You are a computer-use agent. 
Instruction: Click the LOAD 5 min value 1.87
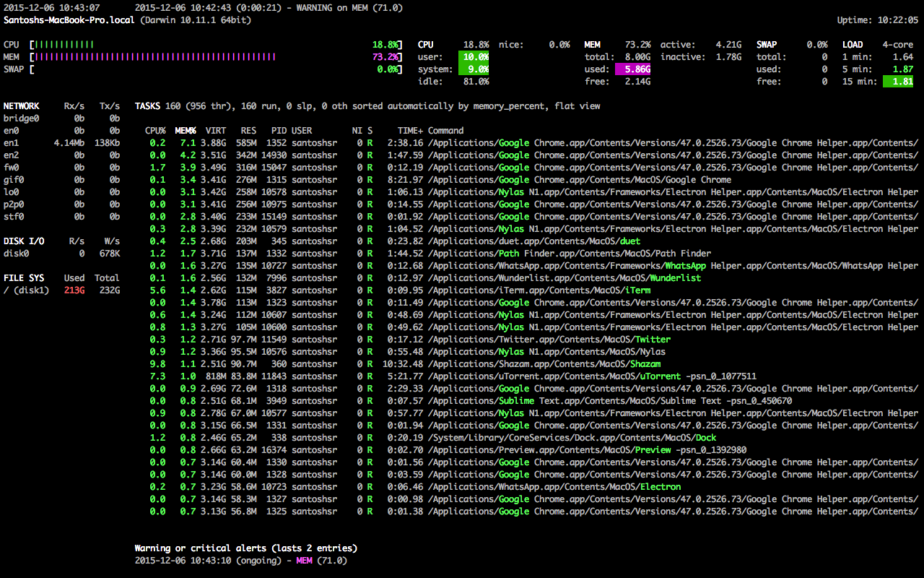pyautogui.click(x=903, y=69)
